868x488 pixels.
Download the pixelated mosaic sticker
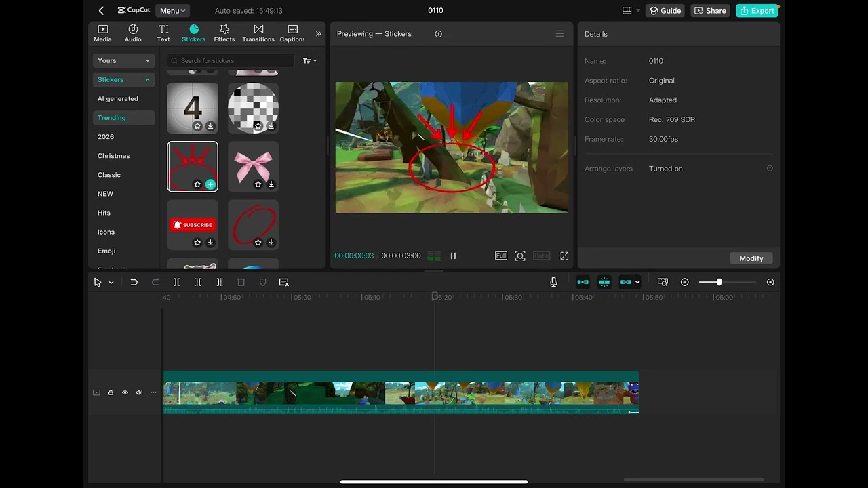[x=271, y=126]
